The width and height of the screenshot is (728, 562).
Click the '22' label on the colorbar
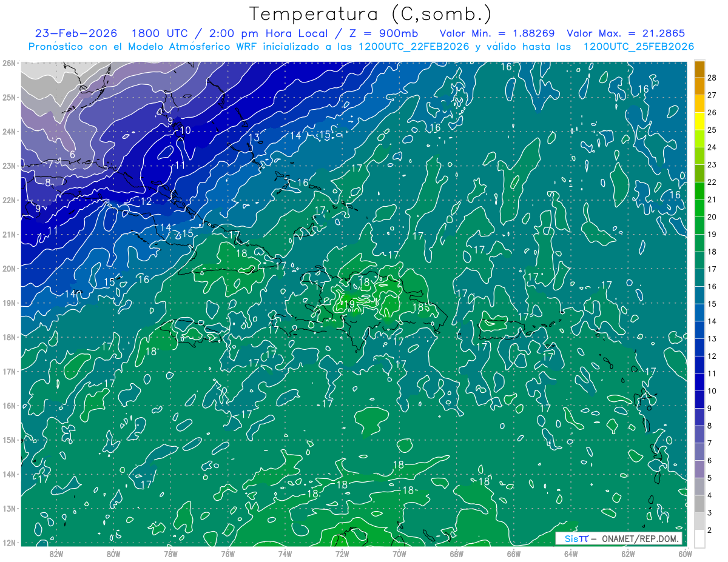(x=712, y=182)
